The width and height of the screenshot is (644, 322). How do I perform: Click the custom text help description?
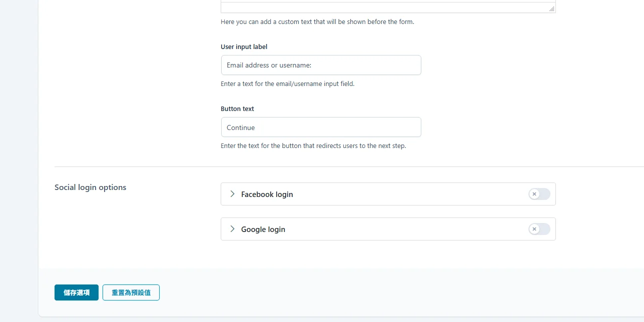point(317,22)
